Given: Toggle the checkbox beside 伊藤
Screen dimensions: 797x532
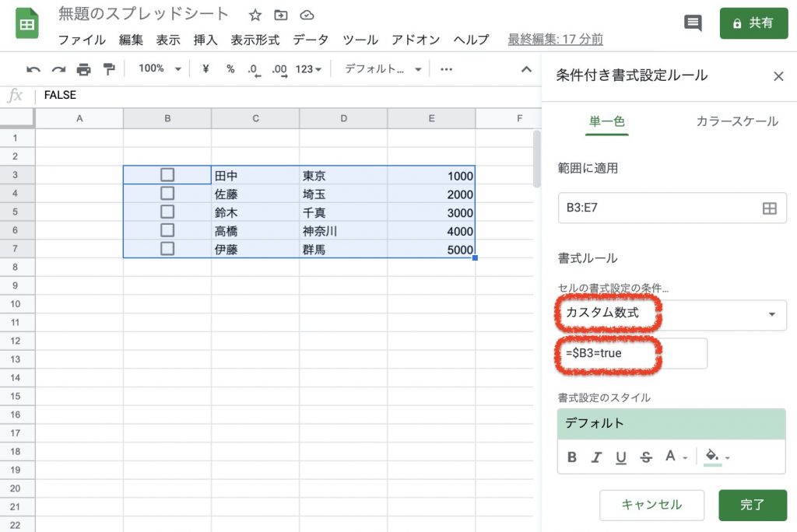Looking at the screenshot, I should pyautogui.click(x=167, y=249).
